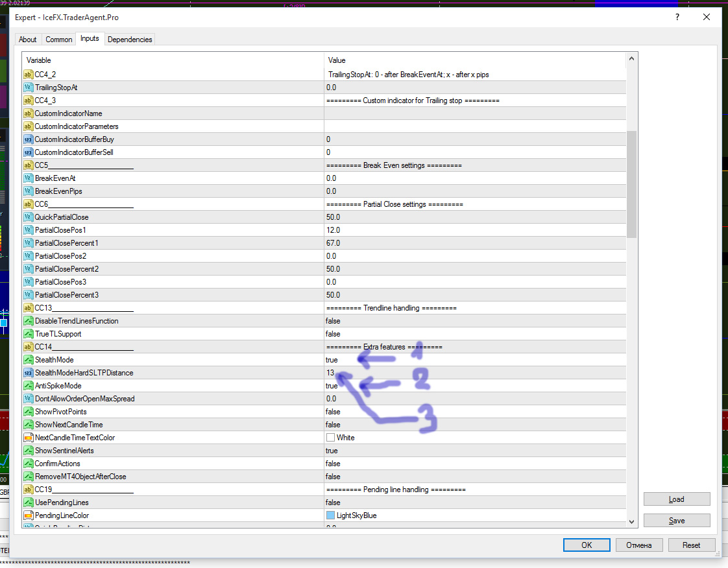Click the boolean icon beside ShowPivotPoints
The height and width of the screenshot is (568, 728).
pos(29,412)
